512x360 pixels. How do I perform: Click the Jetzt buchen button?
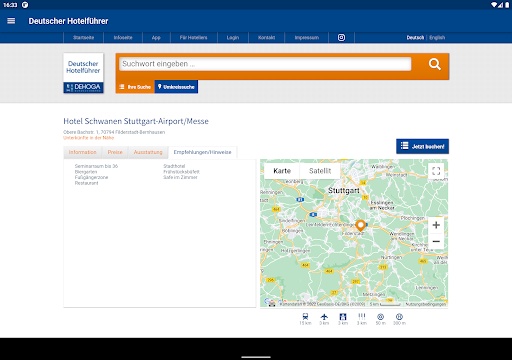coord(422,146)
